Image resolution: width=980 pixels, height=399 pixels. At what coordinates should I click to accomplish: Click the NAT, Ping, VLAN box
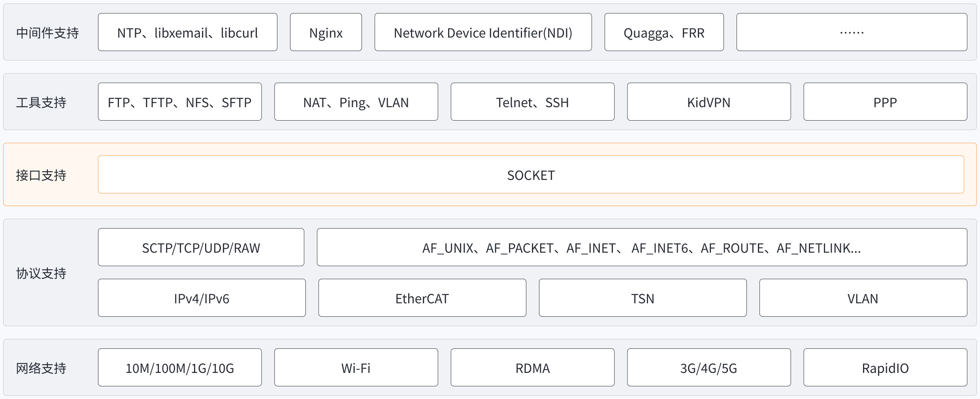tap(356, 102)
